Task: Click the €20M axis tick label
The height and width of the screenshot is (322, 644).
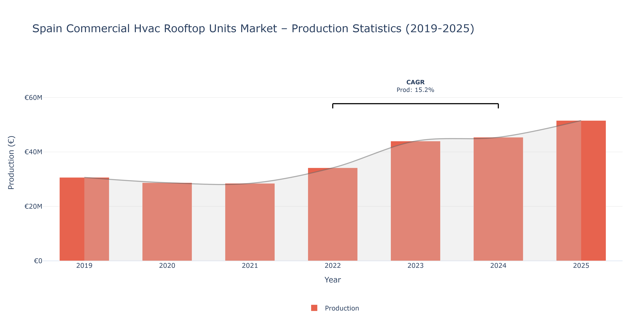Action: click(x=33, y=206)
